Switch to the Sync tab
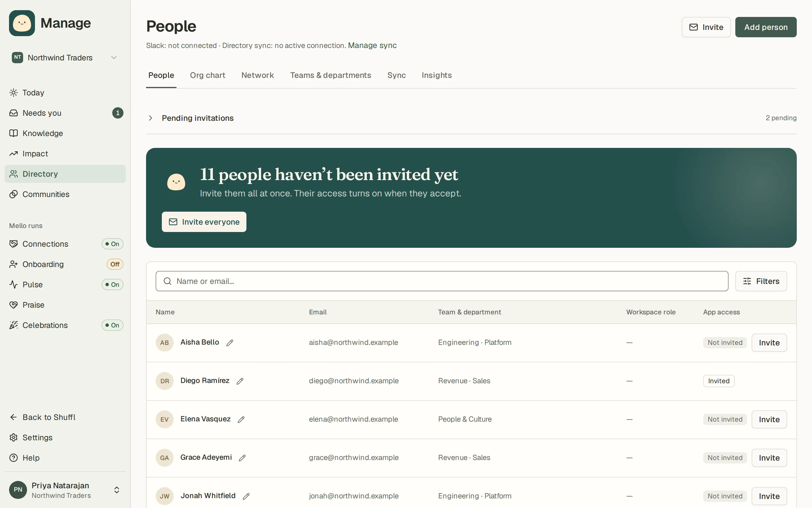Image resolution: width=812 pixels, height=508 pixels. (396, 75)
